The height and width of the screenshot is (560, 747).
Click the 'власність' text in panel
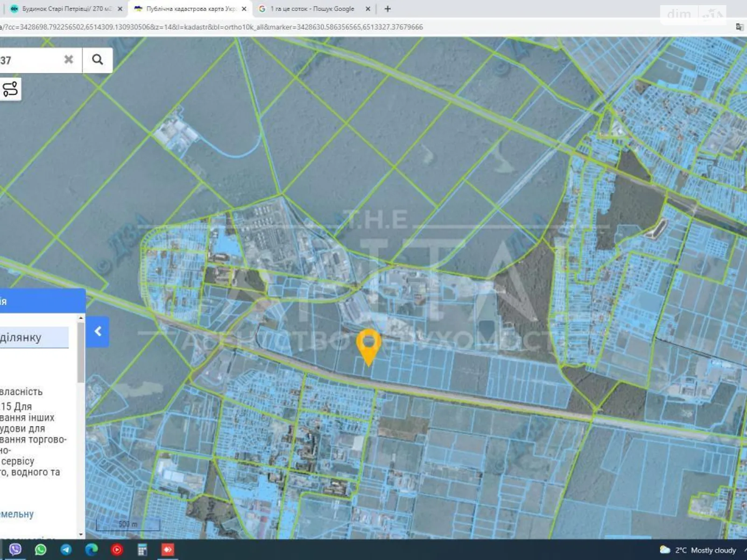coord(21,392)
